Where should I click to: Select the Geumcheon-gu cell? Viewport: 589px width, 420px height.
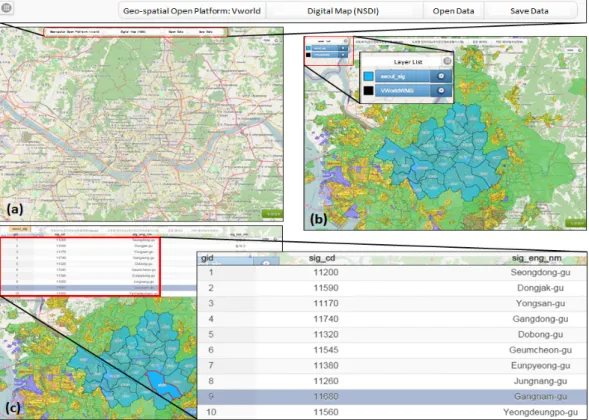coord(540,350)
